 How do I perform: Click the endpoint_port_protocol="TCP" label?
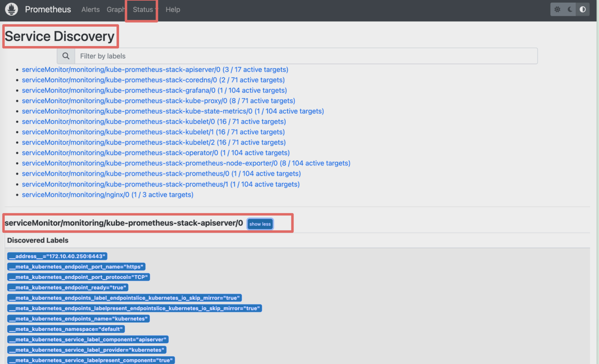point(79,277)
